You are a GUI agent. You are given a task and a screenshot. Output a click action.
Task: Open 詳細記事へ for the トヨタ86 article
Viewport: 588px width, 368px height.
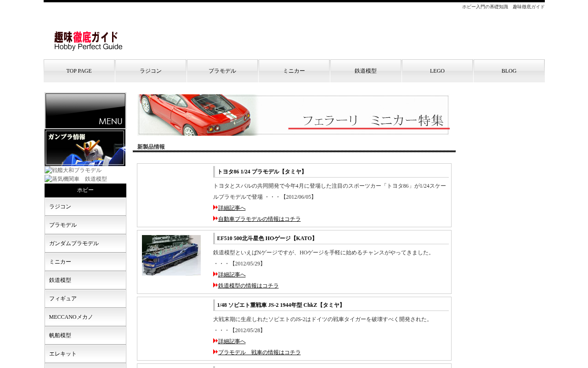pyautogui.click(x=232, y=208)
